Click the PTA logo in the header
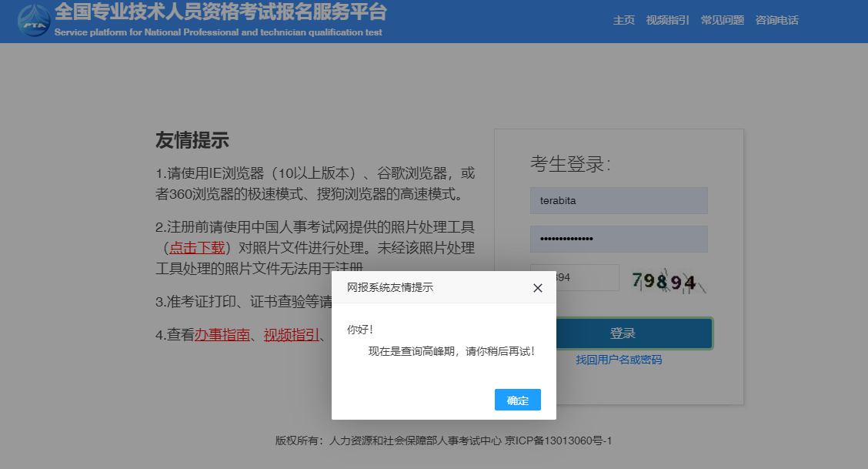The image size is (868, 469). tap(35, 21)
